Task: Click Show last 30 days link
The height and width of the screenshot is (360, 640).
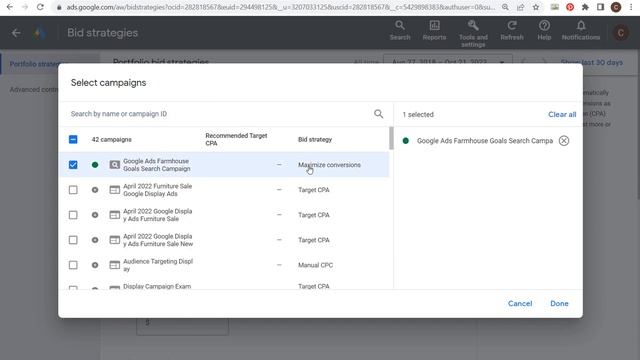Action: point(591,62)
